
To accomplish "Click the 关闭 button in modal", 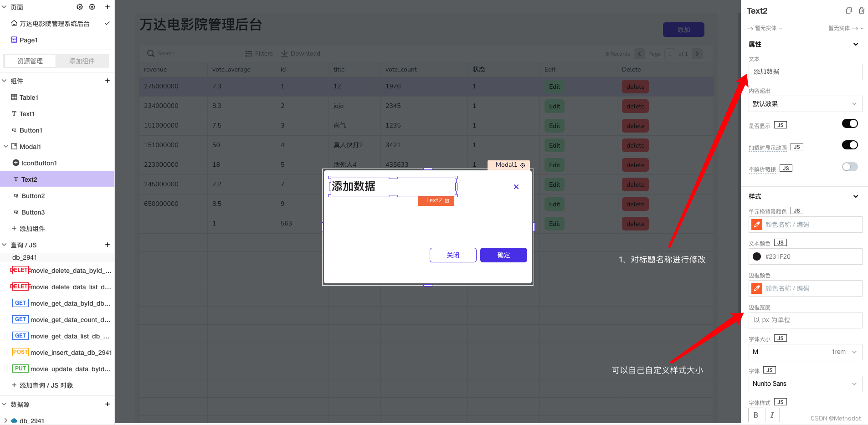I will (453, 255).
